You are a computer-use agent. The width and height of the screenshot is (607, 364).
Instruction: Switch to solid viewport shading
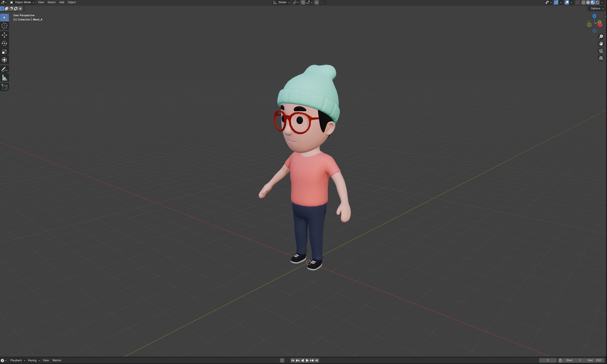click(588, 2)
